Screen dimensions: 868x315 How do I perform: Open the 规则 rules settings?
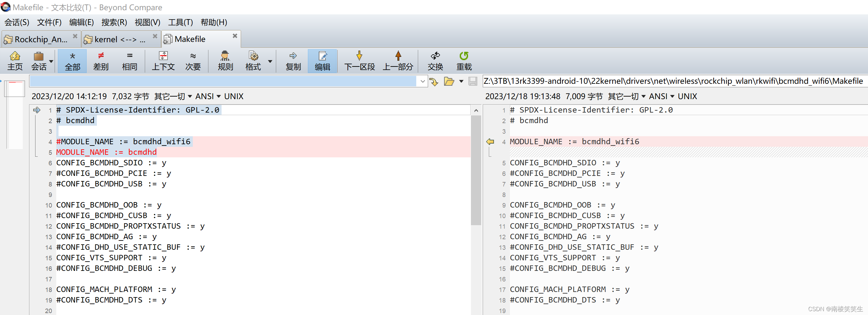point(225,61)
